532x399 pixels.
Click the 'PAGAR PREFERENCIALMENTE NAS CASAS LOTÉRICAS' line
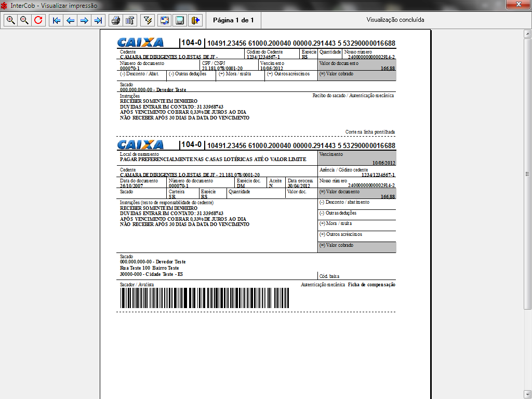coord(213,159)
